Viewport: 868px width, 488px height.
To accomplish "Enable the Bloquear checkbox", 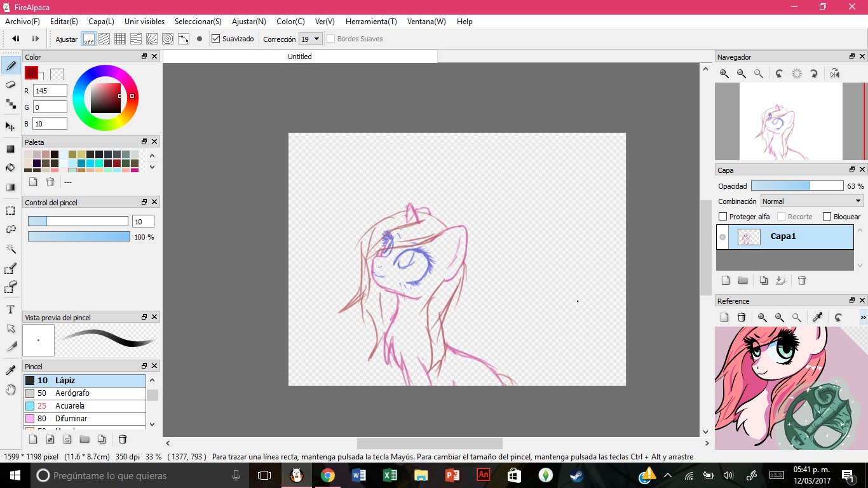I will [827, 217].
